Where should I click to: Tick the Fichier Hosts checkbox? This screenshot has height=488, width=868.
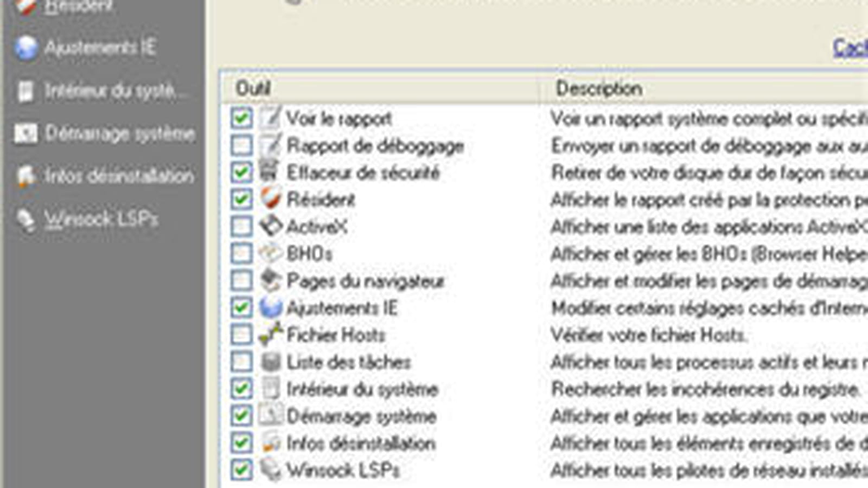pos(241,335)
